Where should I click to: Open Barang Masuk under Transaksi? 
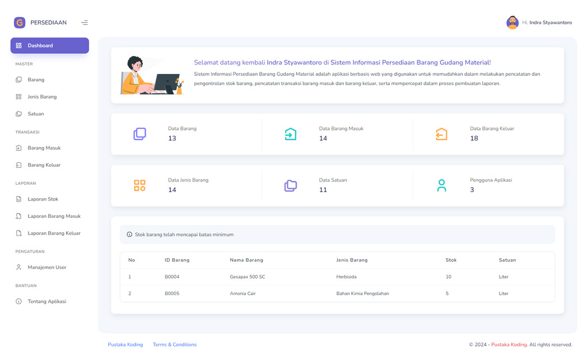[x=43, y=148]
